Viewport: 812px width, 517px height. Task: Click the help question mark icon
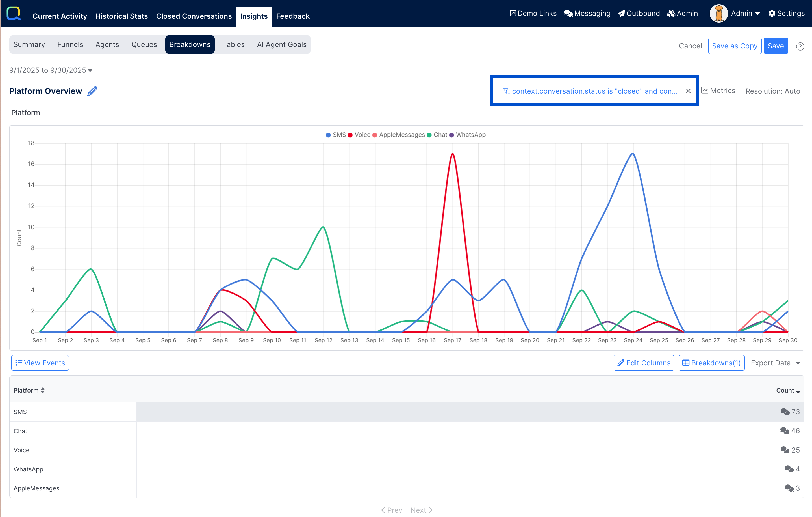(x=800, y=47)
